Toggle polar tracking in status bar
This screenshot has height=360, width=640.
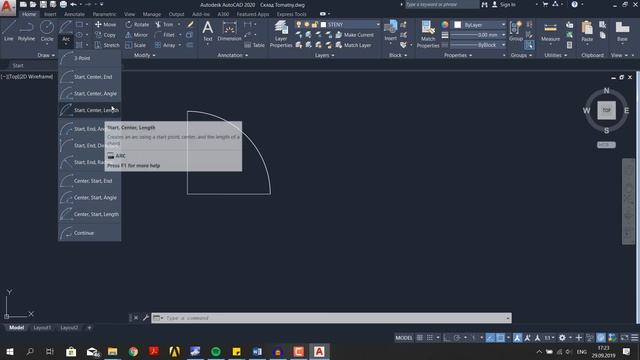[x=457, y=338]
